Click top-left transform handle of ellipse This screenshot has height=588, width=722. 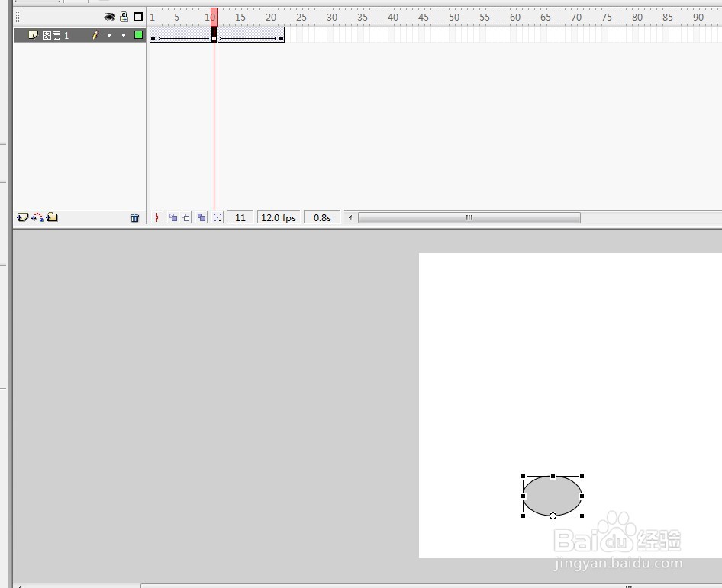[523, 476]
